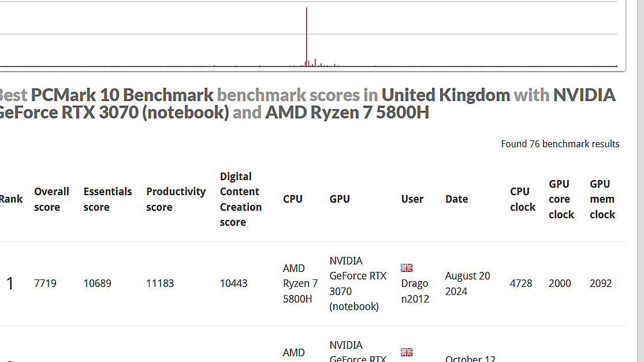Click AMD Ryzen 7 5800H in heading
The width and height of the screenshot is (644, 362).
[347, 112]
